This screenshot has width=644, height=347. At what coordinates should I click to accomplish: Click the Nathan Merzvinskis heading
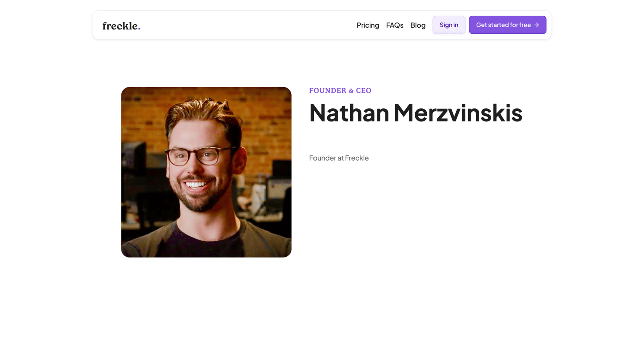point(416,113)
